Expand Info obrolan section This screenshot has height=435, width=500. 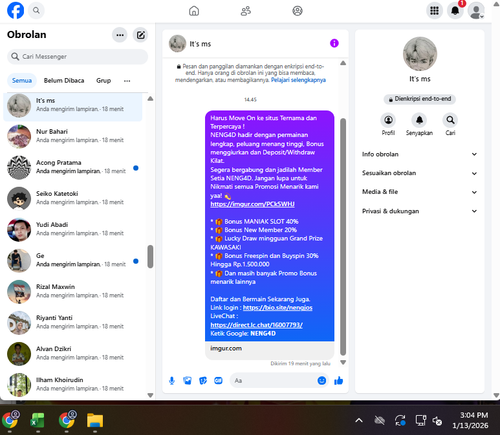[419, 154]
